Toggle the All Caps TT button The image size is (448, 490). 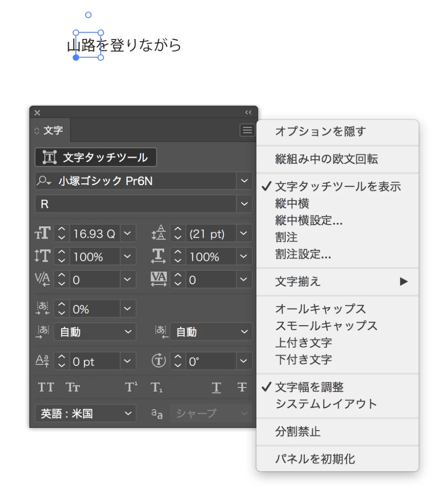[x=46, y=387]
